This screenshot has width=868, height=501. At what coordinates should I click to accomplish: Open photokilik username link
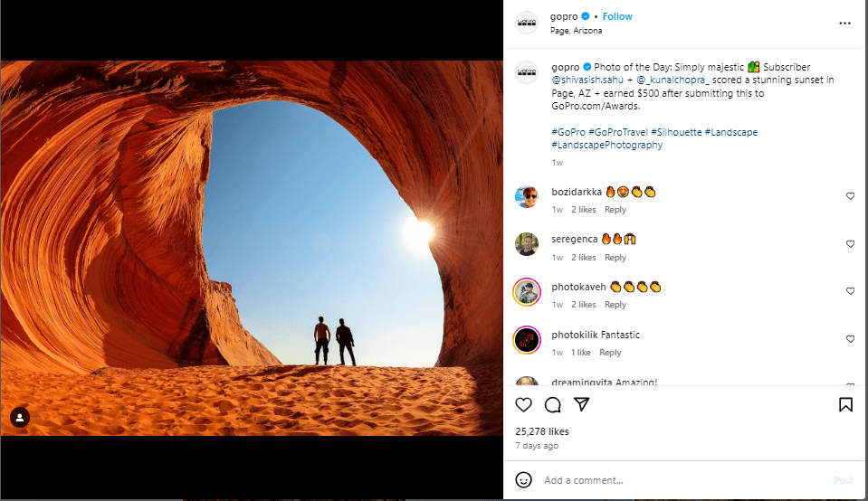point(575,335)
